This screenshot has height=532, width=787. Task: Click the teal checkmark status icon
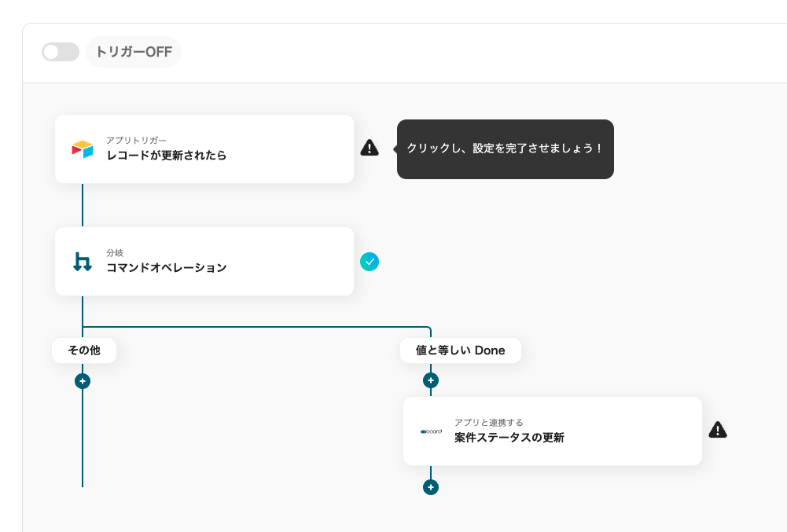pyautogui.click(x=370, y=262)
